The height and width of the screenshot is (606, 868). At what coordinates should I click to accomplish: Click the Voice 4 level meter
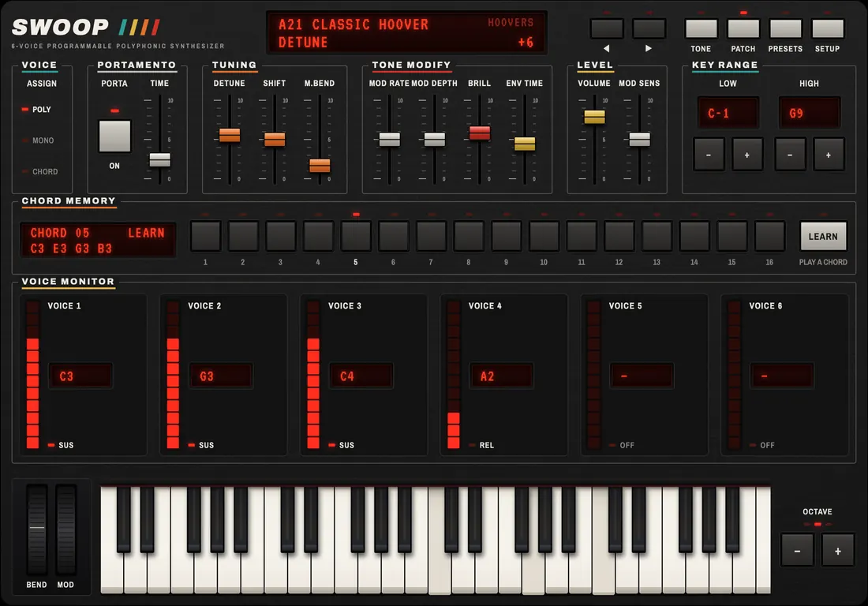point(454,375)
